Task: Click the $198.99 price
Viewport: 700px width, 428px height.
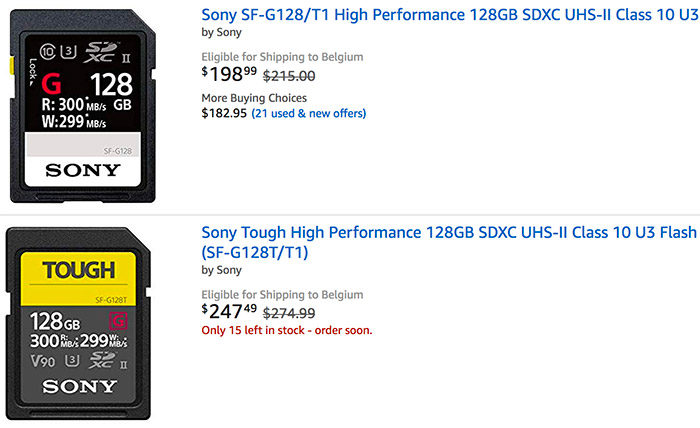Action: point(228,75)
